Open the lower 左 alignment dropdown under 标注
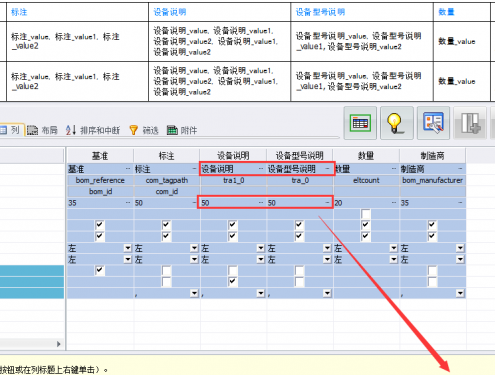The width and height of the screenshot is (495, 375). pyautogui.click(x=194, y=259)
